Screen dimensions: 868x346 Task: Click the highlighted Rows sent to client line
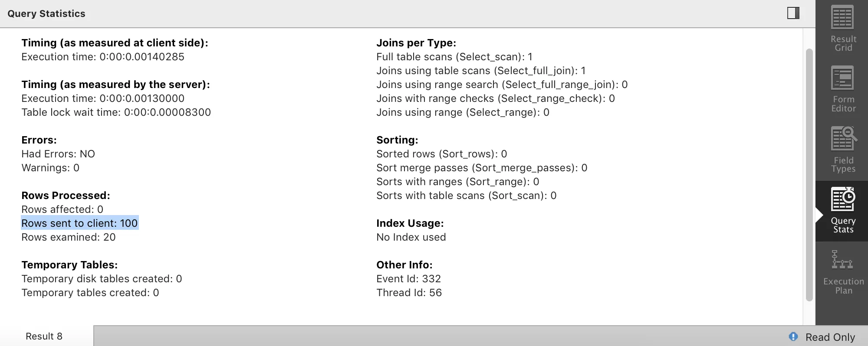pyautogui.click(x=79, y=223)
